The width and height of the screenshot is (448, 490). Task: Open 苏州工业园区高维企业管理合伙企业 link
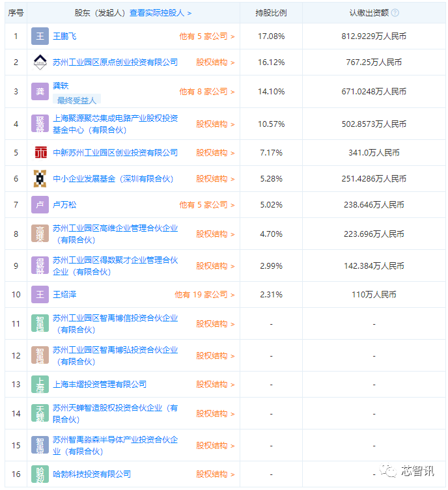(x=115, y=234)
